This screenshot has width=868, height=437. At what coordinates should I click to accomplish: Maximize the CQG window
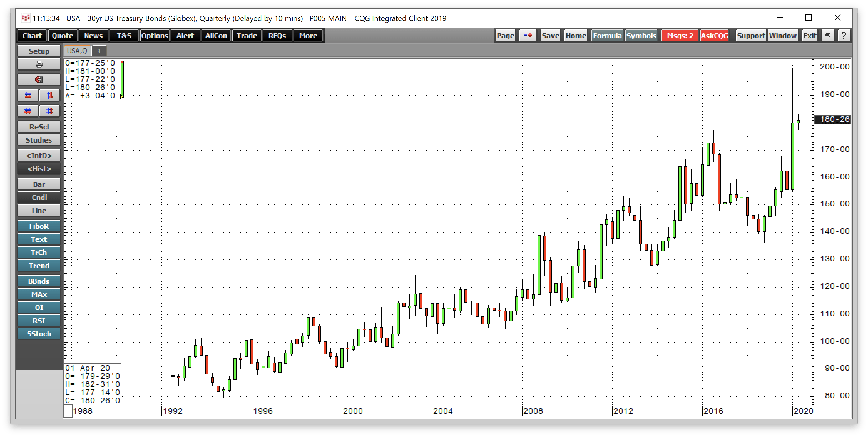point(808,18)
